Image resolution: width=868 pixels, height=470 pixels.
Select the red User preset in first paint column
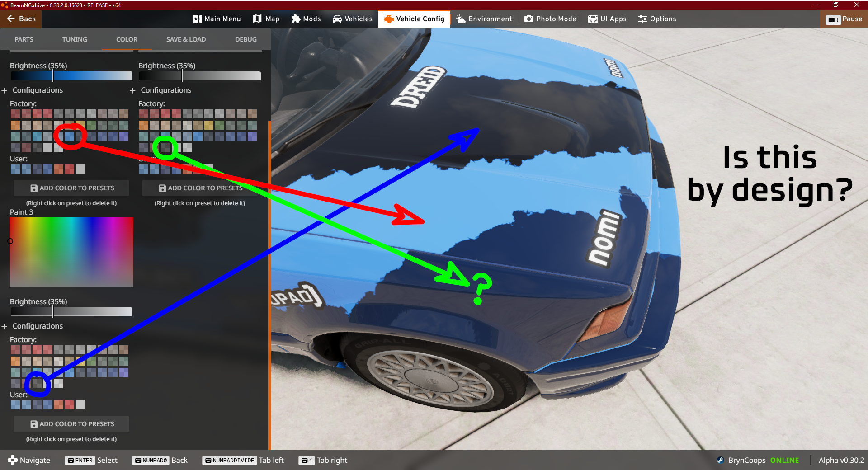[70, 169]
